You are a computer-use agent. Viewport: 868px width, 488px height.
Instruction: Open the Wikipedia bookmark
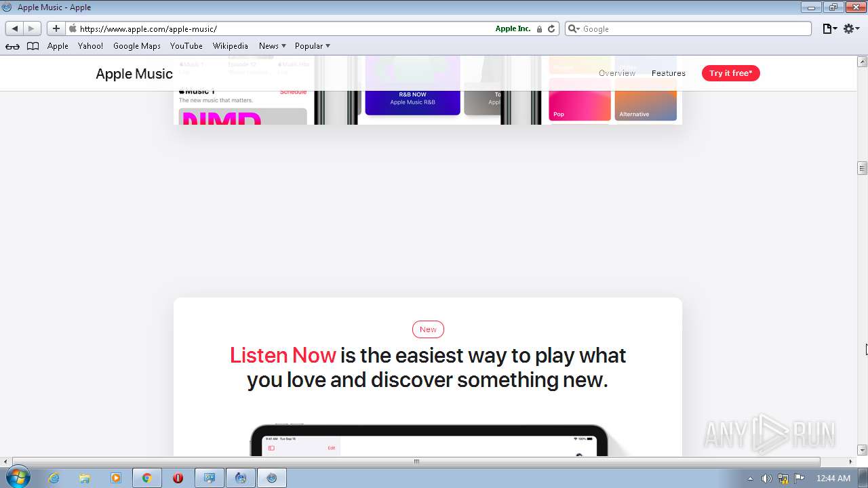click(230, 46)
